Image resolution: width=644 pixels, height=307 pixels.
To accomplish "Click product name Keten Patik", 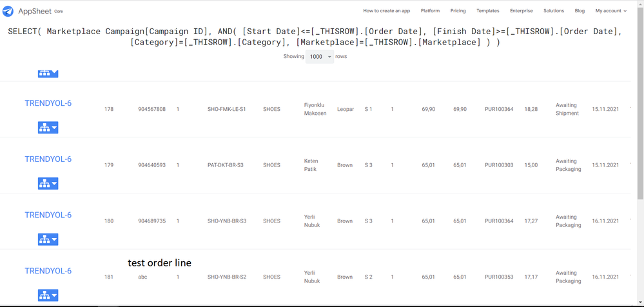I will tap(311, 165).
